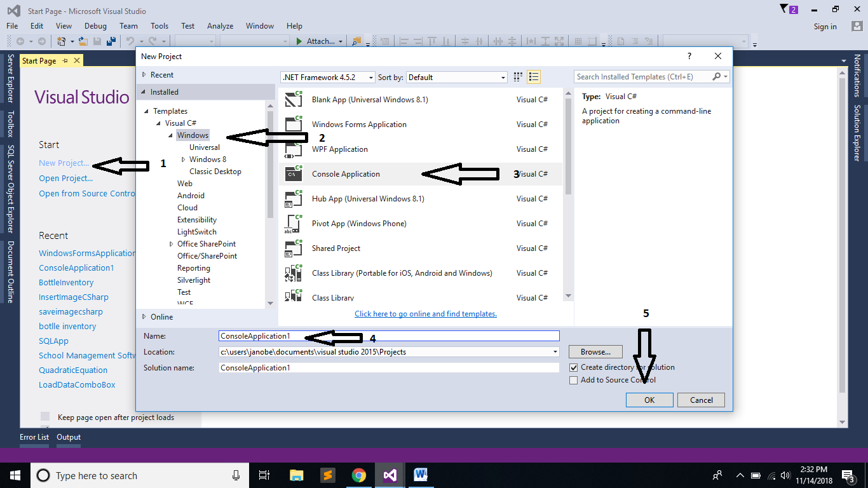Switch templates to medium icons list view
Image resolution: width=868 pixels, height=488 pixels.
click(534, 77)
